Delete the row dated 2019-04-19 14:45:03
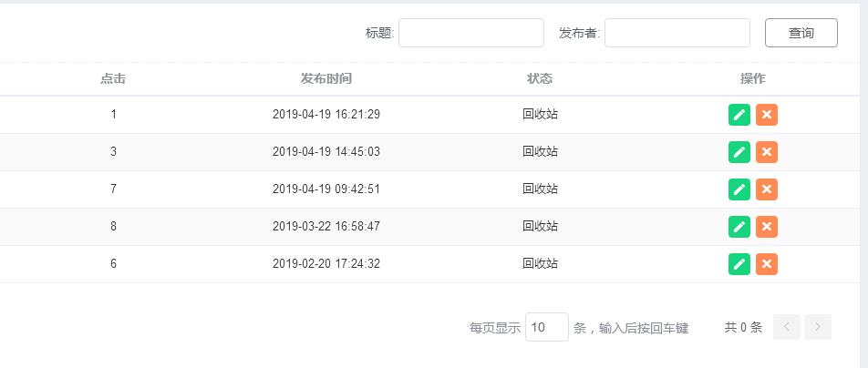Viewport: 868px width, 368px height. point(767,152)
